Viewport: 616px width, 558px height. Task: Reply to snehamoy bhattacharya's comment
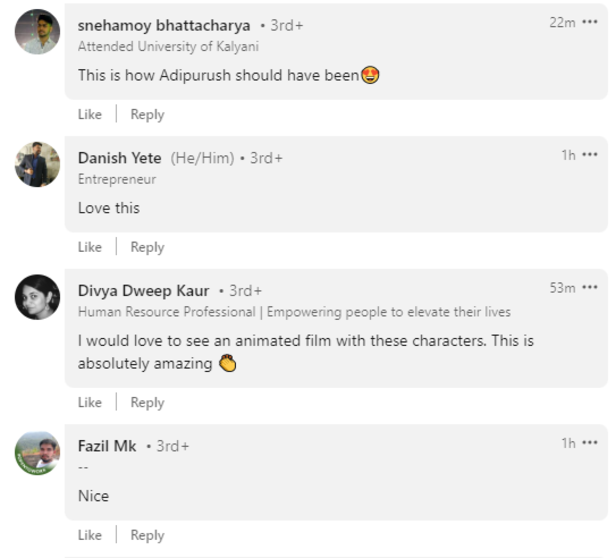(147, 114)
